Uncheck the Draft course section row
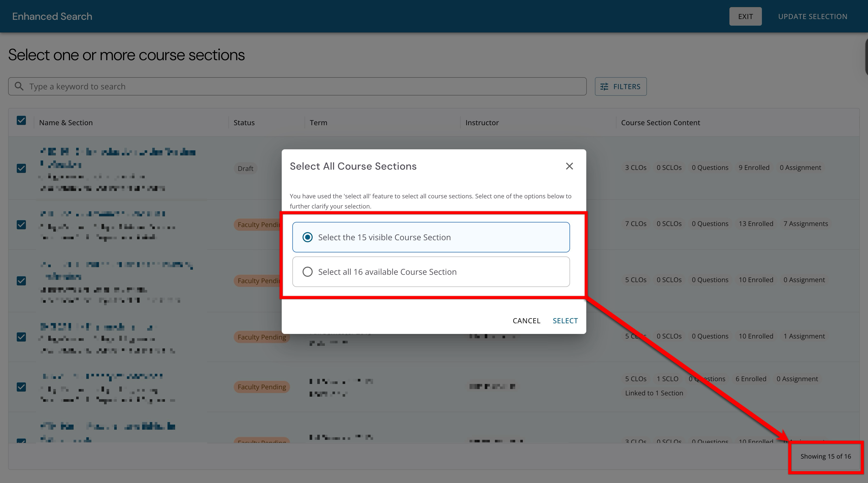This screenshot has width=868, height=483. click(x=21, y=168)
